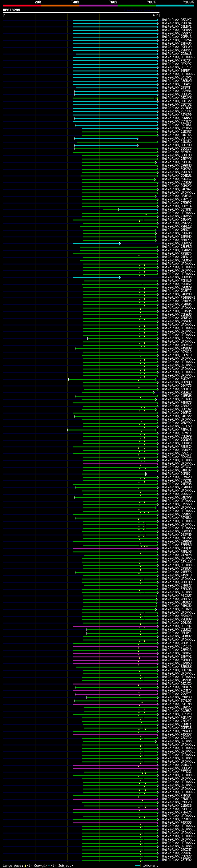Select hit label UniRef100_C0HIV2
This screenshot has width=197, height=868.
pyautogui.click(x=176, y=101)
